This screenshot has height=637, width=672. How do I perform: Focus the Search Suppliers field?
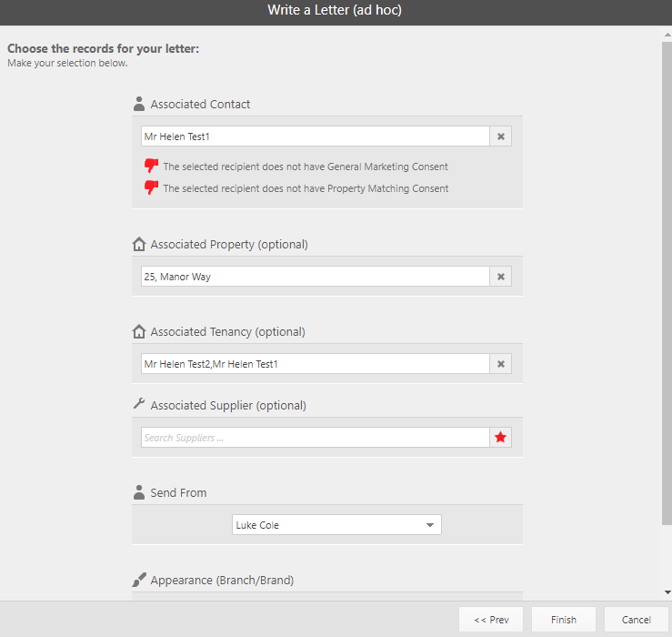pyautogui.click(x=316, y=438)
